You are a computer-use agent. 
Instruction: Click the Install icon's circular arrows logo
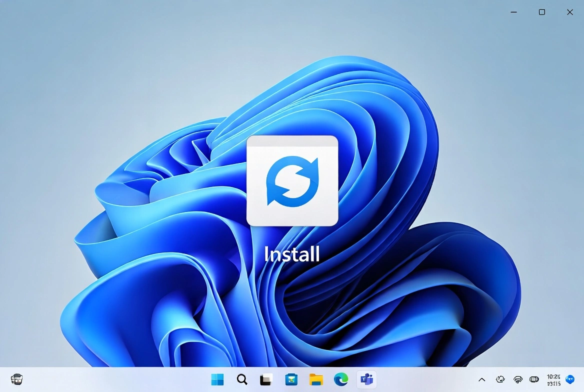(292, 181)
